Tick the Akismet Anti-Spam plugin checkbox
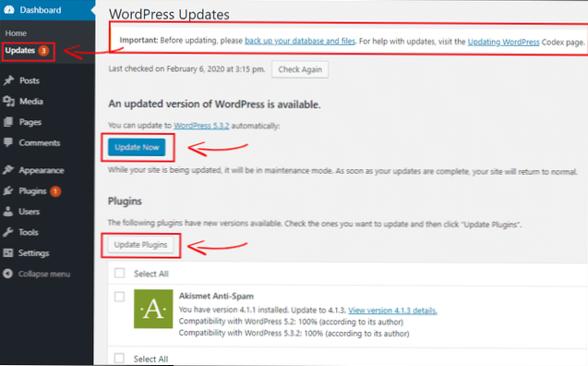This screenshot has width=588, height=366. 120,297
